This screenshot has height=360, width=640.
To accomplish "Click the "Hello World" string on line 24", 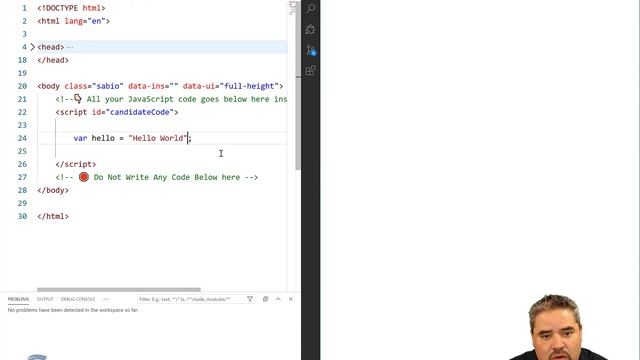I will point(158,138).
